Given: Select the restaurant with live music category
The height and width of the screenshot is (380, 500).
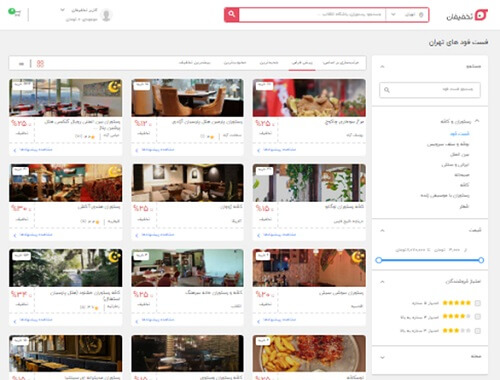Looking at the screenshot, I should coord(445,195).
